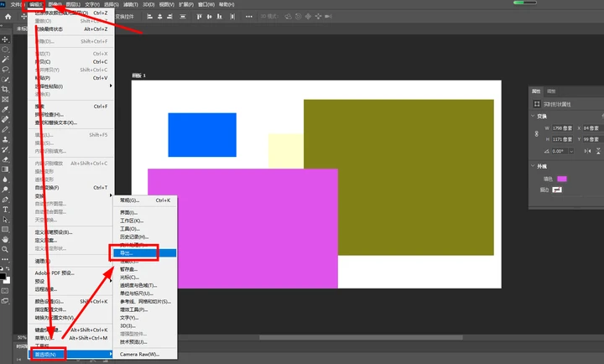Click the 拷贝(C) Ctrl+C entry
The height and width of the screenshot is (364, 604).
(71, 61)
